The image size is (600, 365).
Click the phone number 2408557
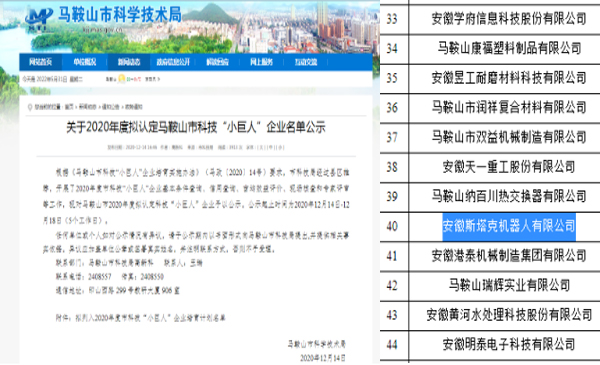coord(99,277)
